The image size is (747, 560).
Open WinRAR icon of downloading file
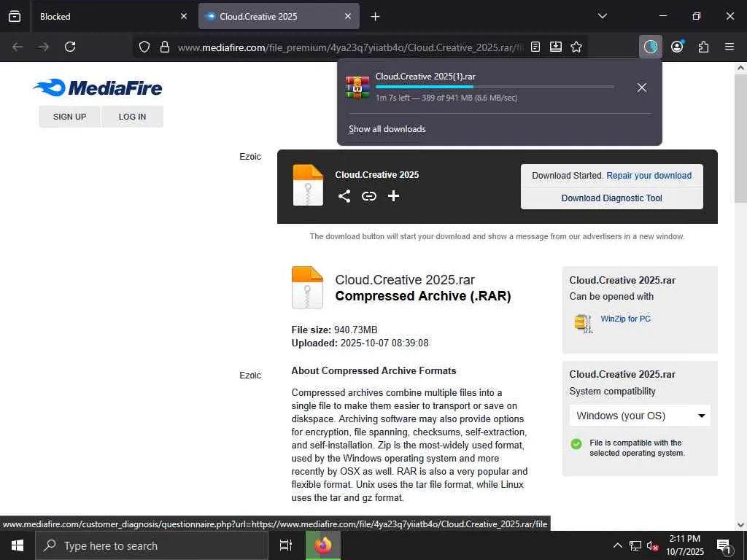coord(357,87)
